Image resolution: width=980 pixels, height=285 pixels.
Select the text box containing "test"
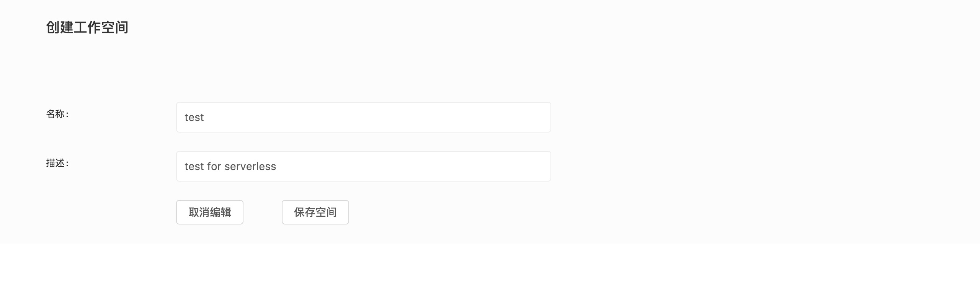pyautogui.click(x=363, y=117)
